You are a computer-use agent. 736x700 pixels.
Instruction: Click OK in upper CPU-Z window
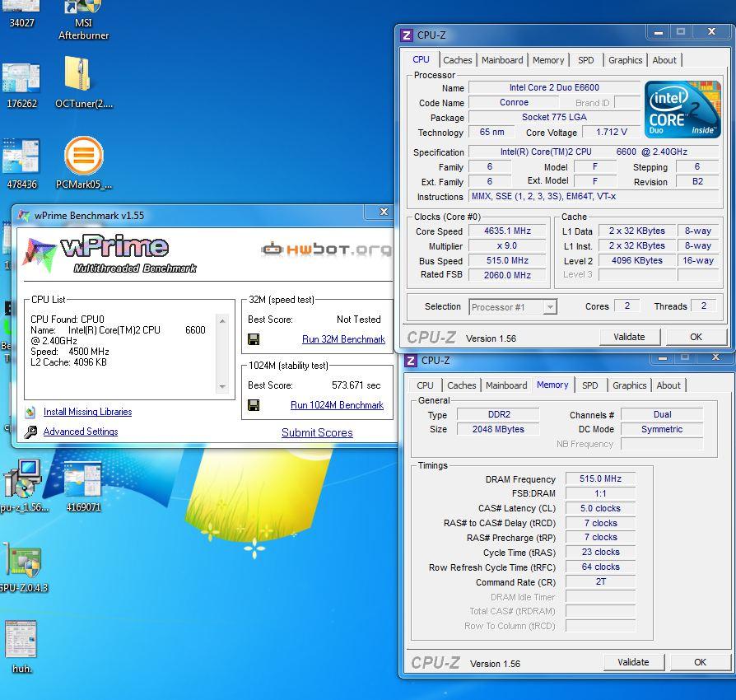[696, 337]
